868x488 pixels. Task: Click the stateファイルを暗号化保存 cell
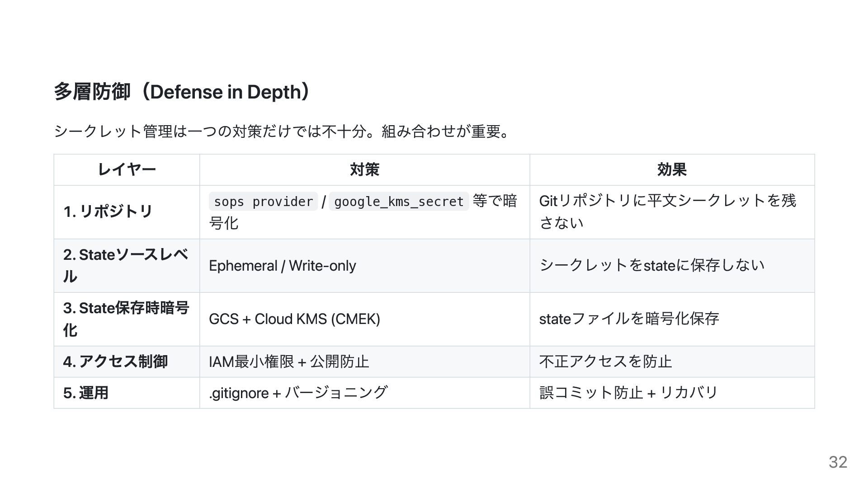pos(629,319)
